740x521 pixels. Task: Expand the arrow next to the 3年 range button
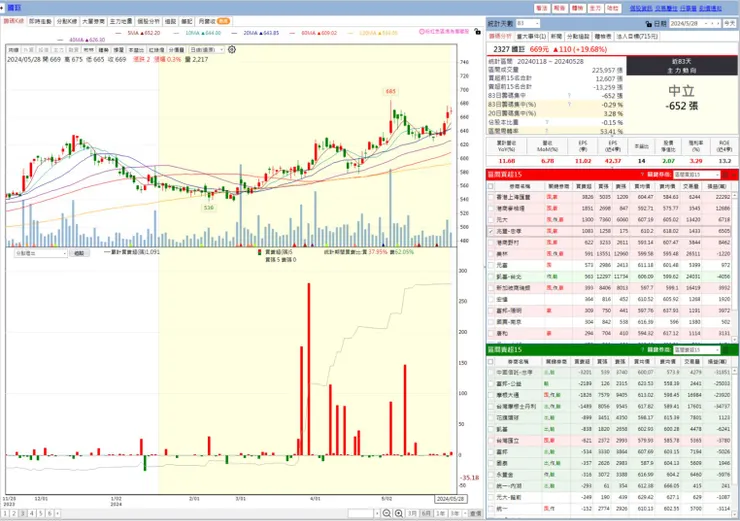465,513
